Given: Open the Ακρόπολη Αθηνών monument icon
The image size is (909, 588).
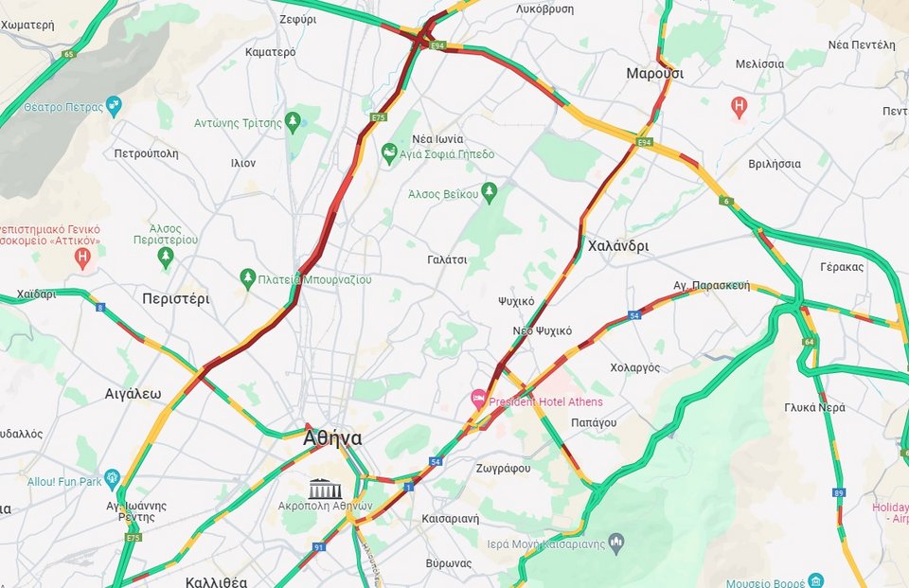Looking at the screenshot, I should coord(325,489).
